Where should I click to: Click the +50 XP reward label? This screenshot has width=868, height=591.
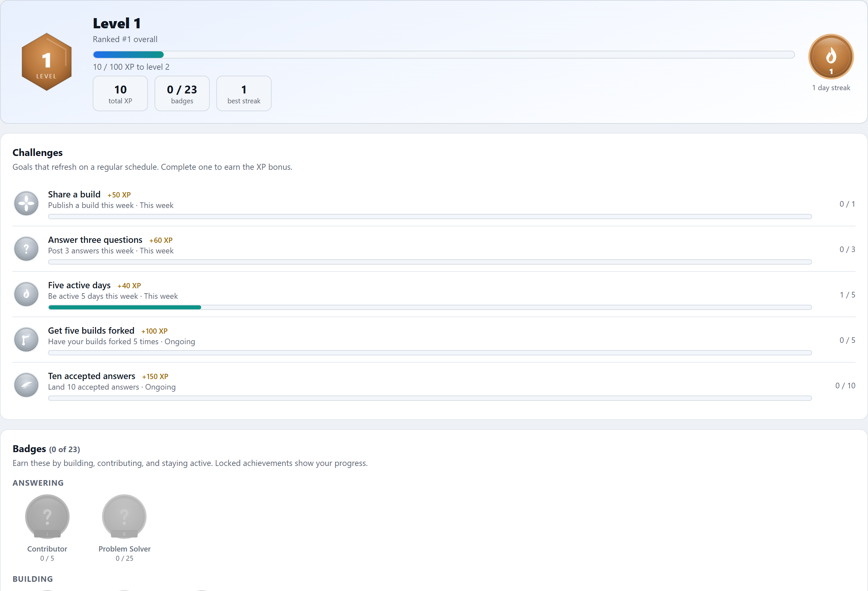pyautogui.click(x=119, y=195)
